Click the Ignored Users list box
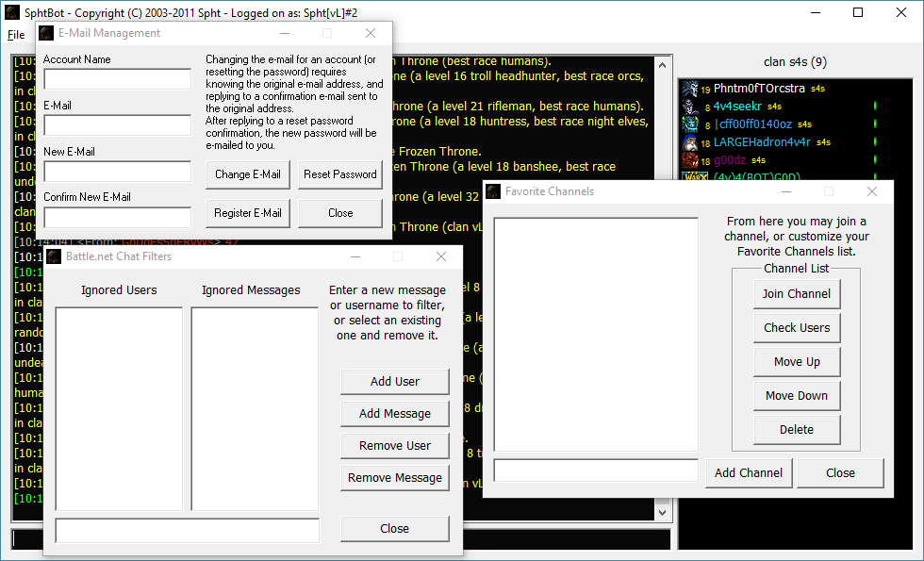The image size is (924, 561). (x=119, y=408)
